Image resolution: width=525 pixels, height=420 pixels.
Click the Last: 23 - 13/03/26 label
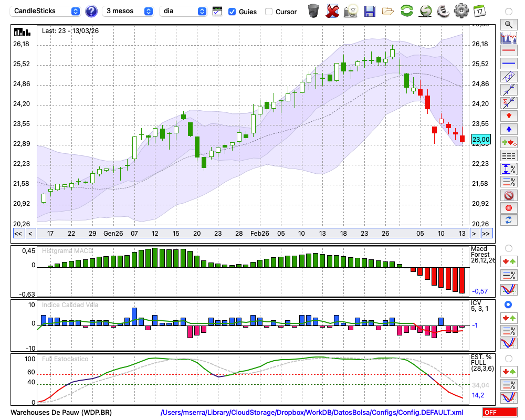pos(70,31)
